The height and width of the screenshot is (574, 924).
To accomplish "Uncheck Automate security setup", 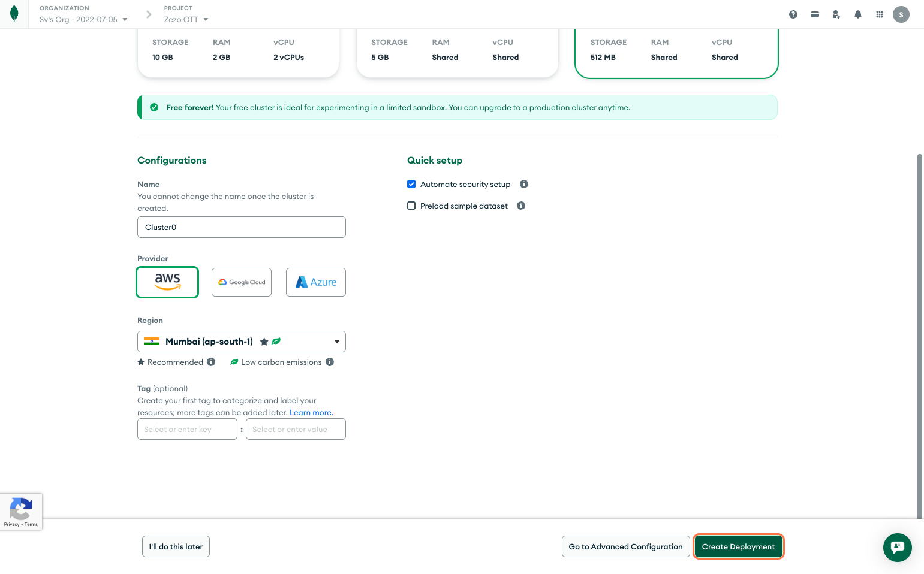I will tap(411, 184).
